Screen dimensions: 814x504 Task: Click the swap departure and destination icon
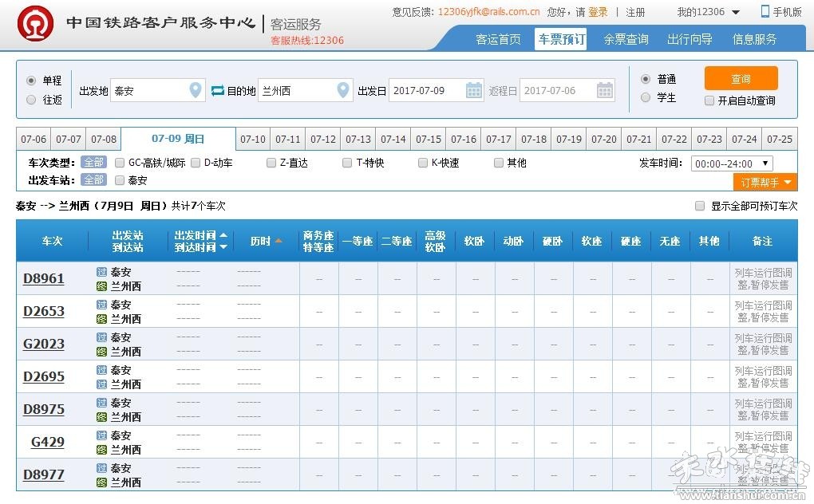(218, 91)
